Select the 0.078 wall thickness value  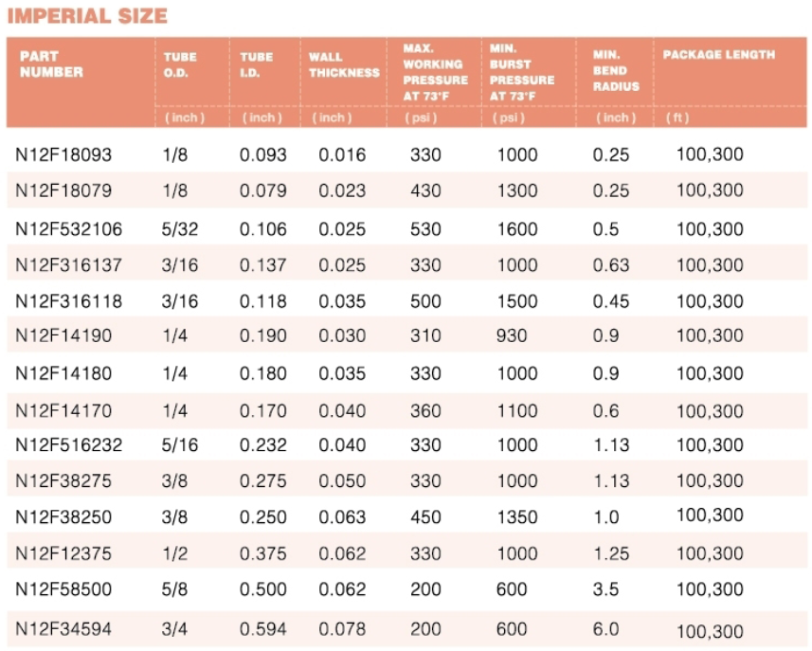[341, 630]
